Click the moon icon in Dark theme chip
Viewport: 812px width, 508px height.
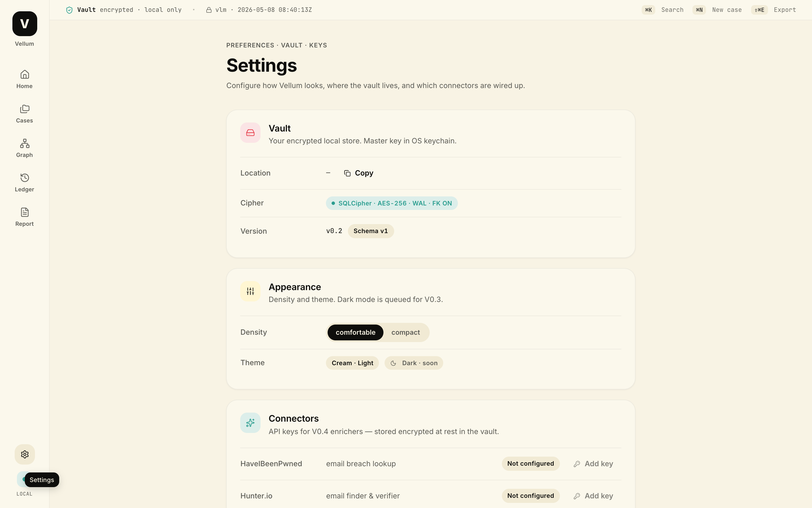[394, 363]
